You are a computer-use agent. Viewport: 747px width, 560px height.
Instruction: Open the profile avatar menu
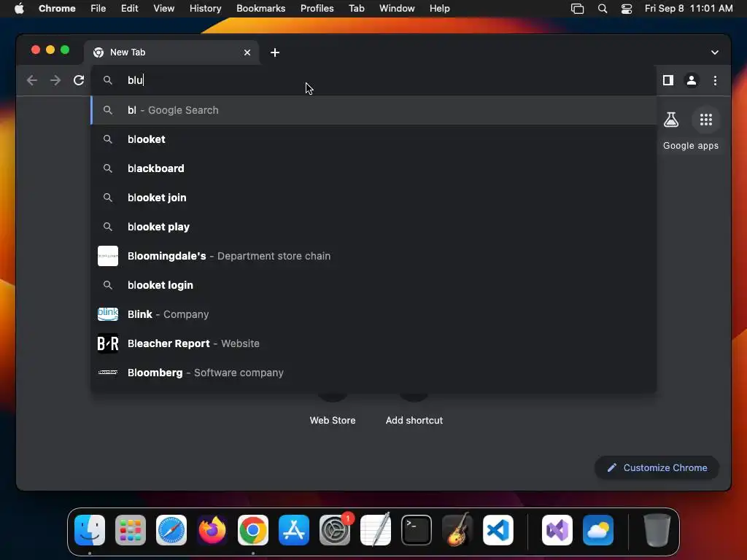pyautogui.click(x=692, y=80)
